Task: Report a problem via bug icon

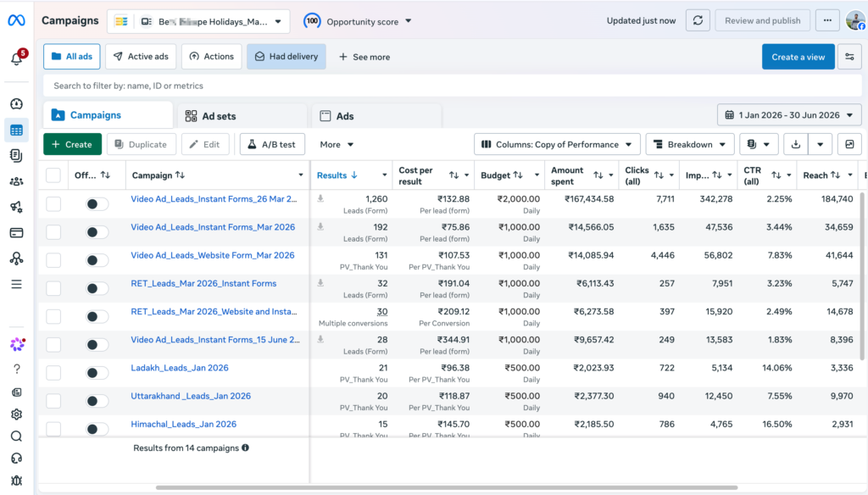Action: (x=17, y=481)
